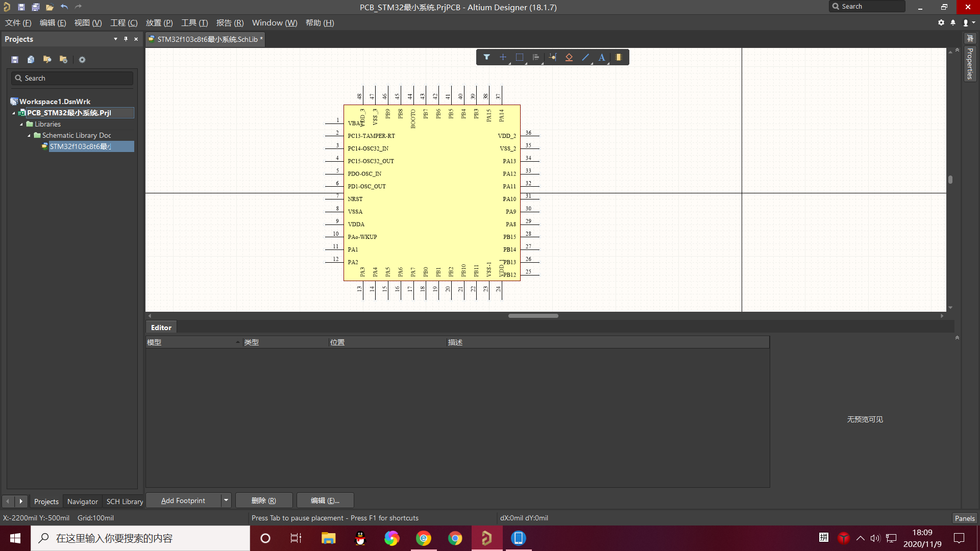This screenshot has width=980, height=551.
Task: Click the Add Component Part chip icon
Action: click(619, 57)
